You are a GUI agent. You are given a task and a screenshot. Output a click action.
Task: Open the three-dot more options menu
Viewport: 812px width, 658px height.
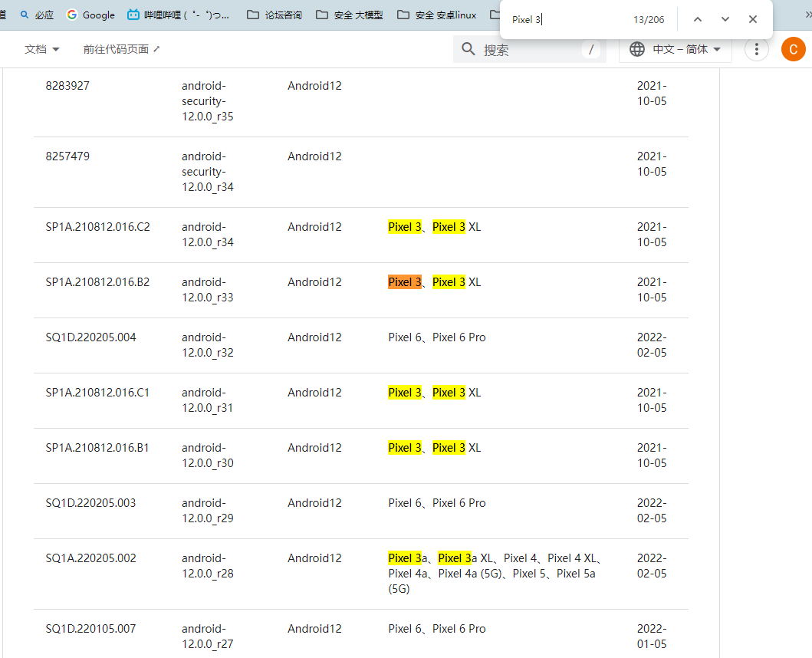point(756,49)
